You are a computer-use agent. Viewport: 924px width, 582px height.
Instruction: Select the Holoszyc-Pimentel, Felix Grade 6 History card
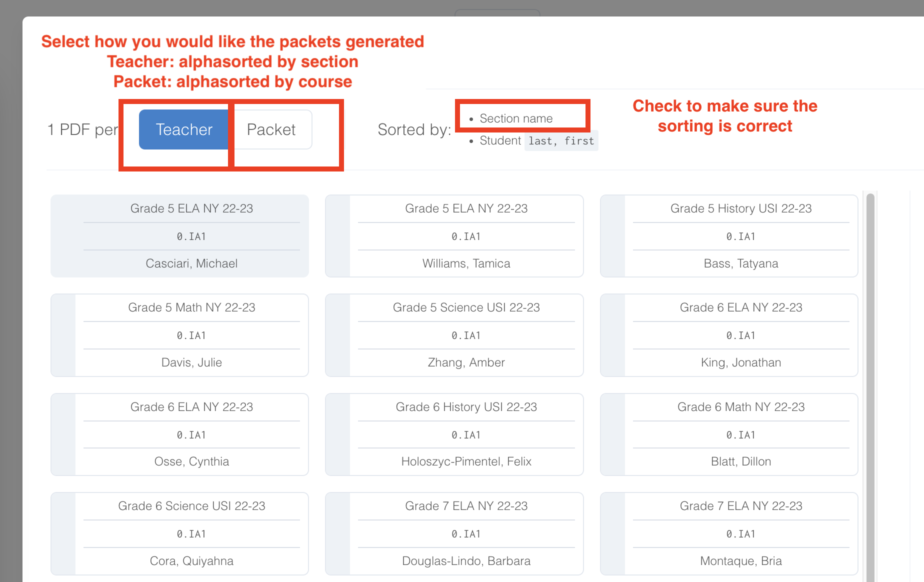tap(454, 434)
